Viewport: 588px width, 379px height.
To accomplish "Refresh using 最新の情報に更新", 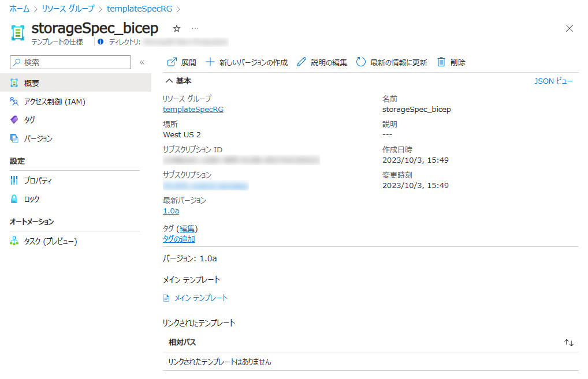I will coord(392,62).
